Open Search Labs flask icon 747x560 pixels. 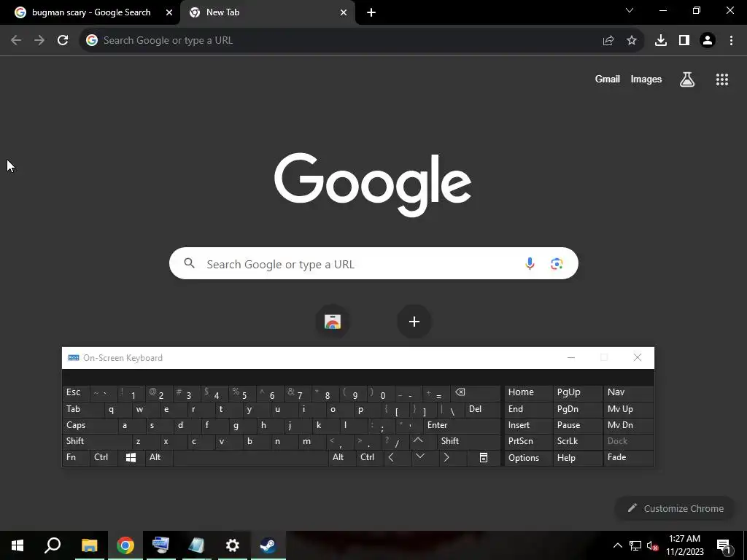tap(687, 79)
